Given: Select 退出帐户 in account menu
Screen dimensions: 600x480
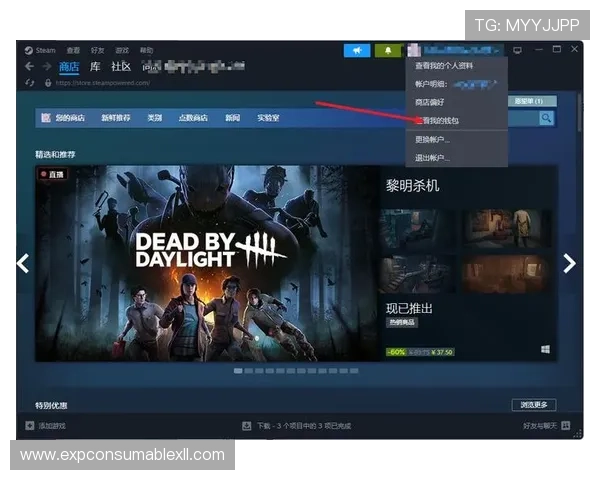Looking at the screenshot, I should click(x=433, y=158).
